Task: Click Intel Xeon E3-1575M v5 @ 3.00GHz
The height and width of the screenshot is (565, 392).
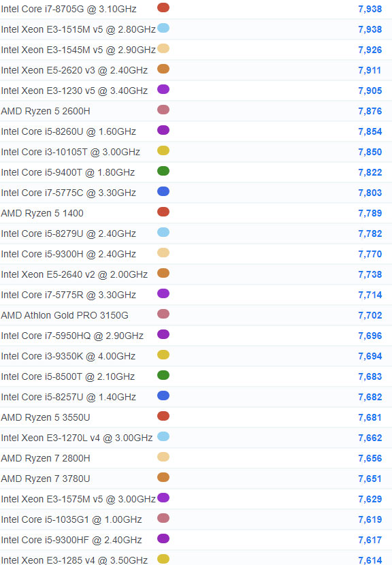Action: [x=78, y=499]
